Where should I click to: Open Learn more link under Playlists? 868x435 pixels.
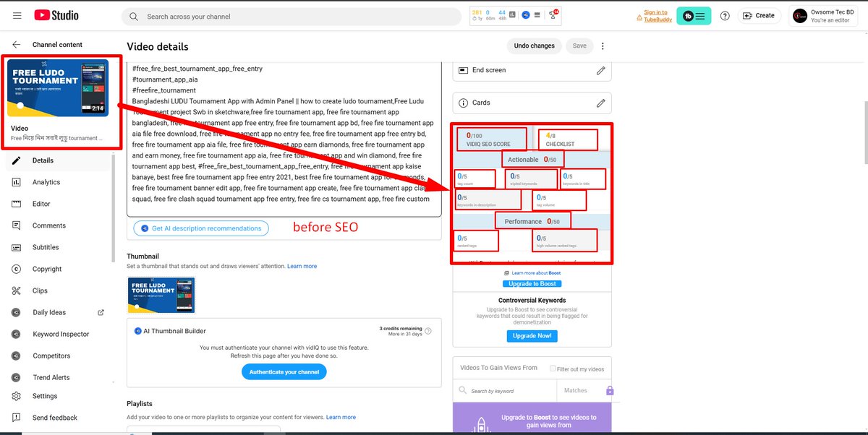[341, 417]
